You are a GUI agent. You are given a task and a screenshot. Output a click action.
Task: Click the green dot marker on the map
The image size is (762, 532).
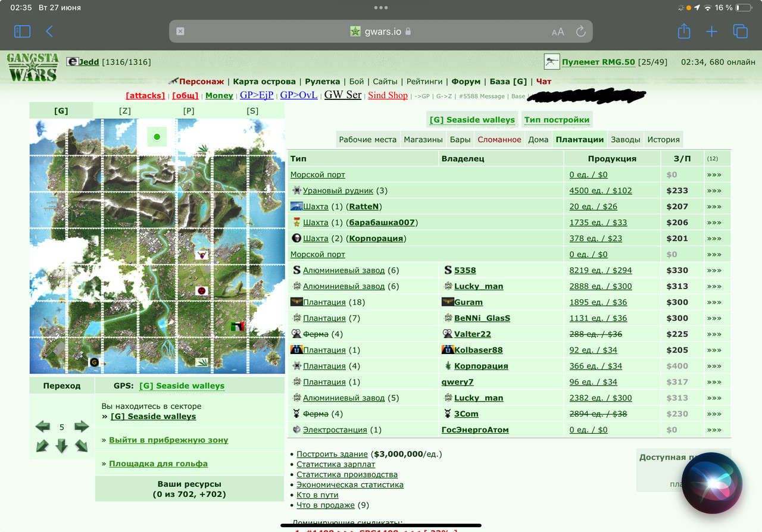tap(157, 137)
